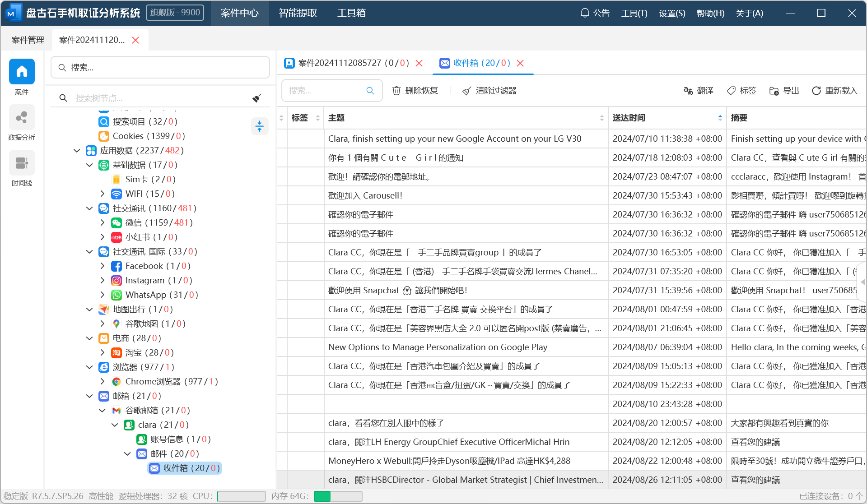Image resolution: width=867 pixels, height=504 pixels.
Task: Click the 淘宝 icon in tree
Action: click(x=117, y=352)
